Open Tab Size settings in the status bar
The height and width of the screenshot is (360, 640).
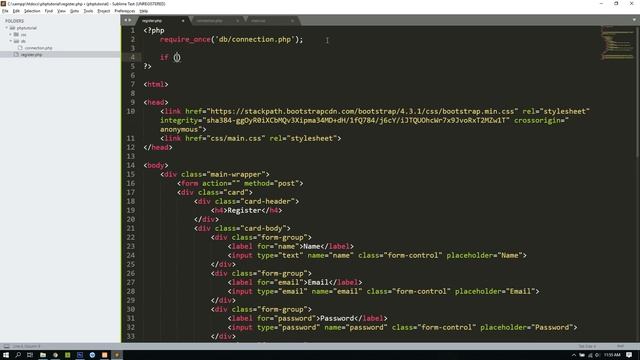(x=587, y=346)
